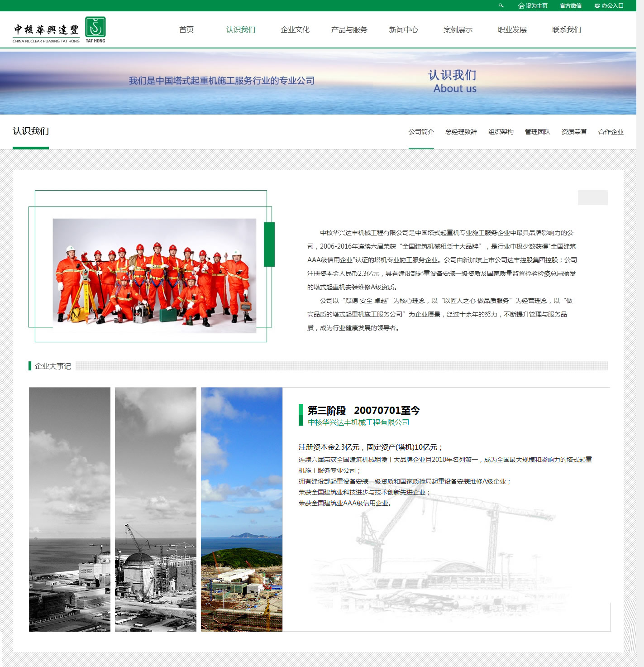
Task: Open 企业文化 menu item
Action: click(x=295, y=30)
